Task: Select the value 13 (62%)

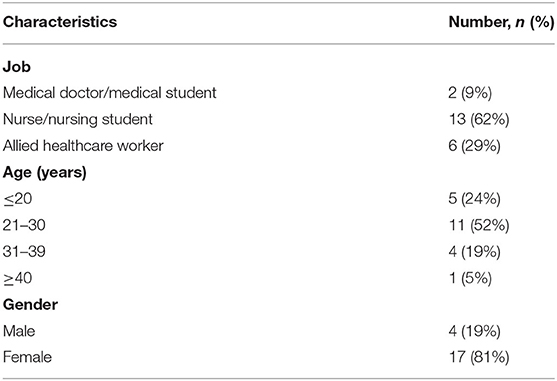Action: pyautogui.click(x=479, y=120)
